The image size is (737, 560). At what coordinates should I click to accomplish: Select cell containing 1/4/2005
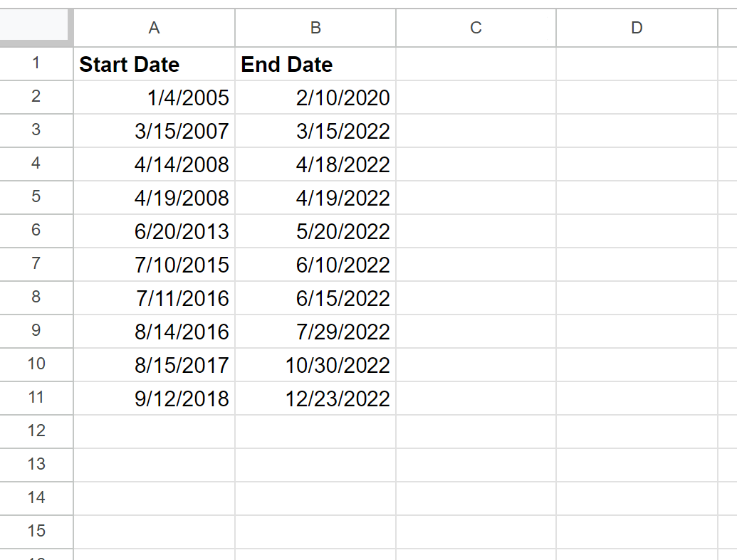155,97
